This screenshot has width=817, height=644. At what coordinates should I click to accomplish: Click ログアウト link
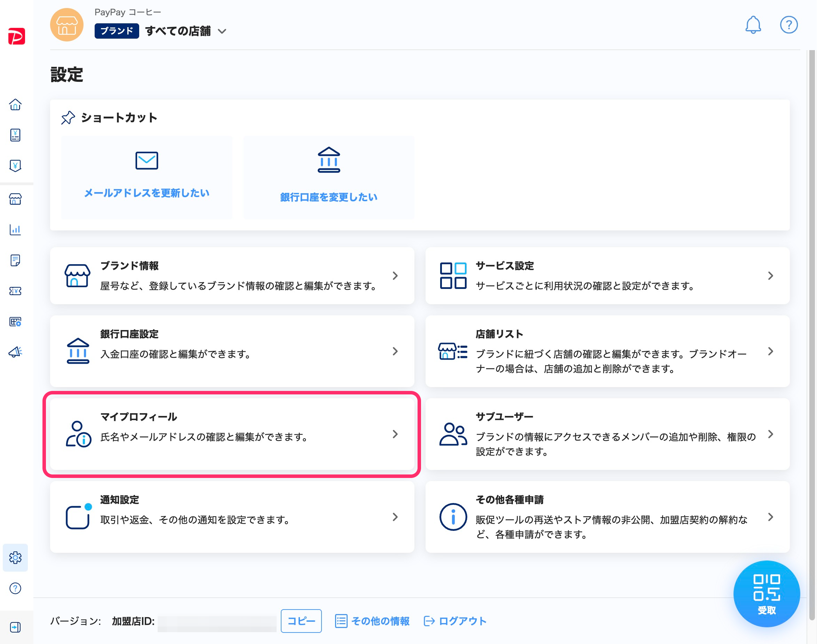[x=463, y=621]
